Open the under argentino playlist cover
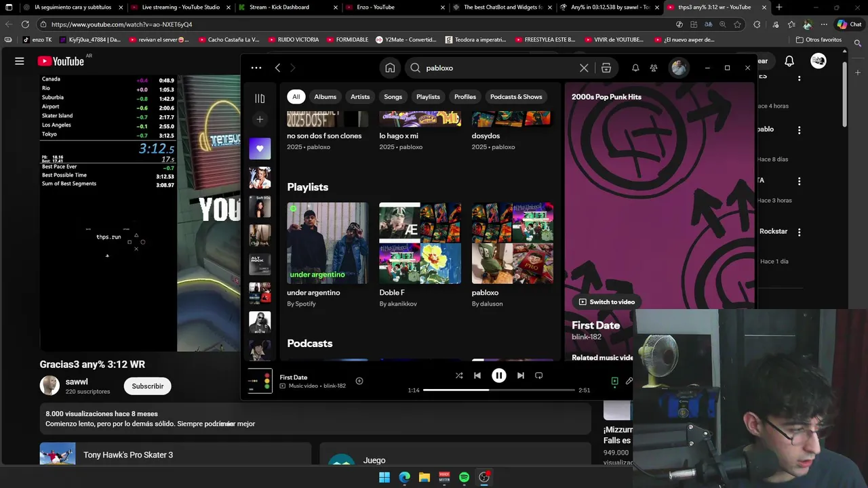Image resolution: width=868 pixels, height=488 pixels. (328, 243)
